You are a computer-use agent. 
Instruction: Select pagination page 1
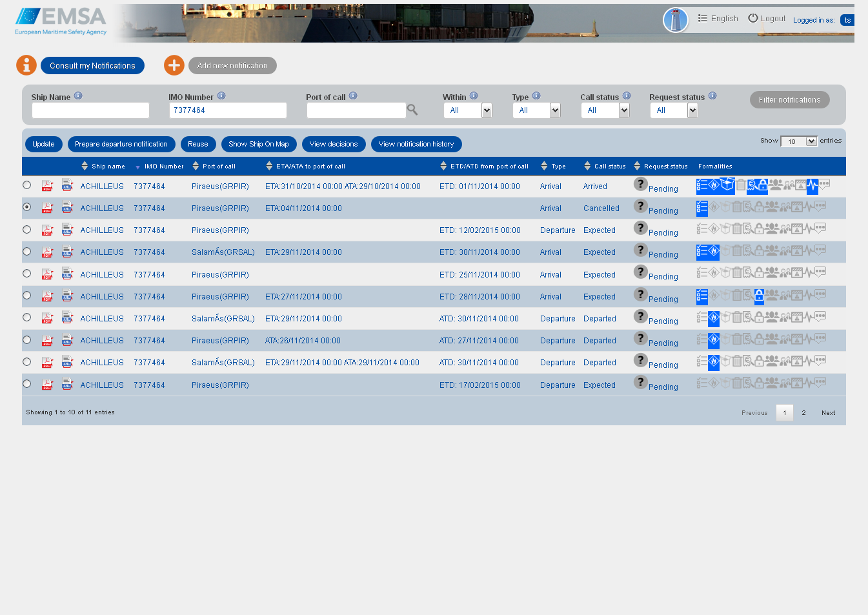pos(785,413)
